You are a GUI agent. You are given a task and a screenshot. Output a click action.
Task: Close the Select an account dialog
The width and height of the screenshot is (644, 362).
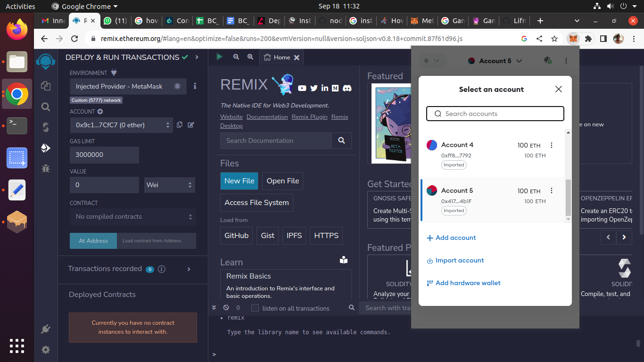tap(559, 89)
